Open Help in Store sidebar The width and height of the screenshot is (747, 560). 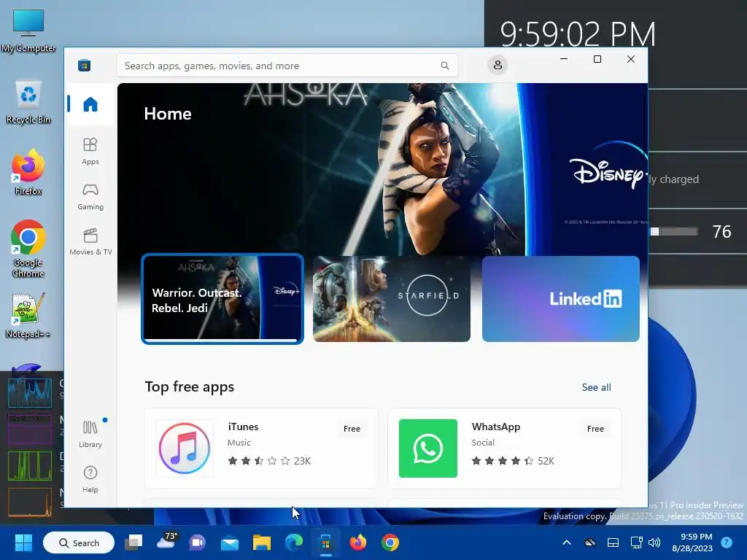point(90,479)
